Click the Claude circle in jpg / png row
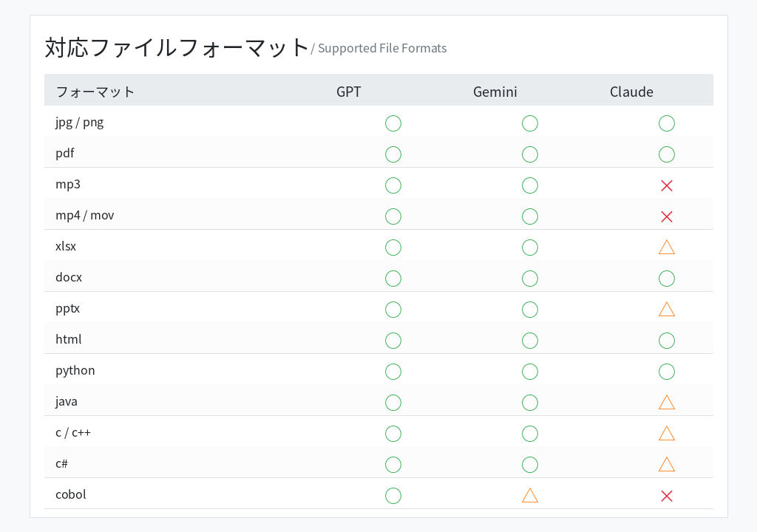Viewport: 757px width, 532px height. coord(666,123)
